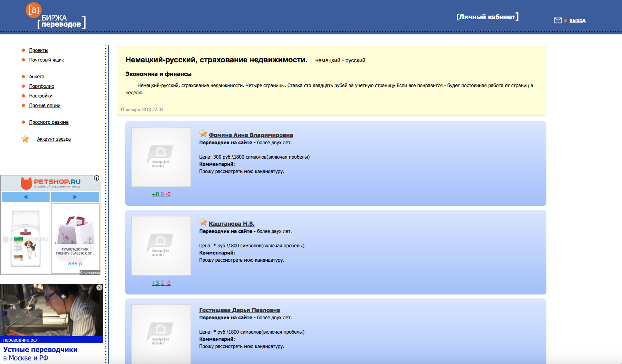This screenshot has width=622, height=364.
Task: Open the Просмотр резюме link
Action: pos(49,122)
